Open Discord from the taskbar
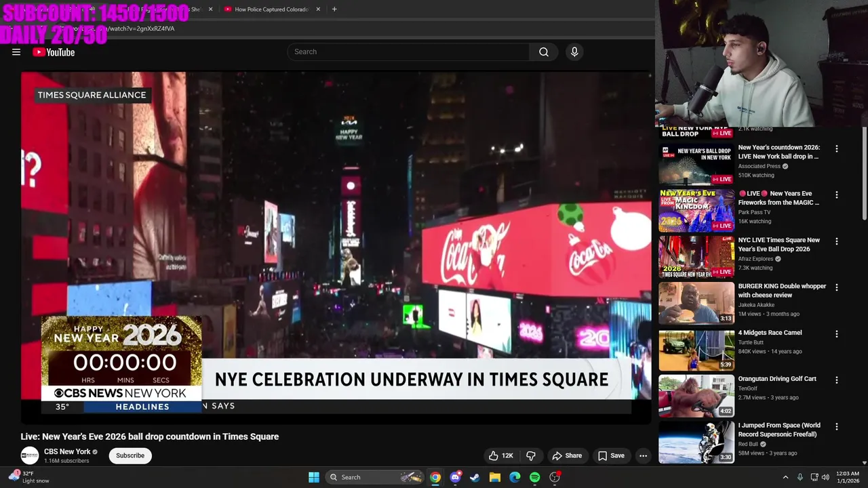 click(x=455, y=477)
